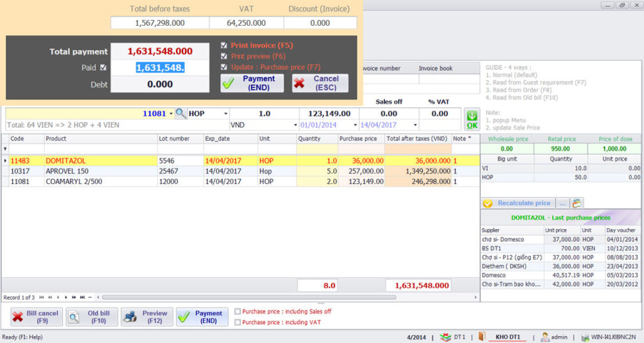Click the KHO DT1 warehouse icon
The width and height of the screenshot is (644, 343).
pos(482,337)
